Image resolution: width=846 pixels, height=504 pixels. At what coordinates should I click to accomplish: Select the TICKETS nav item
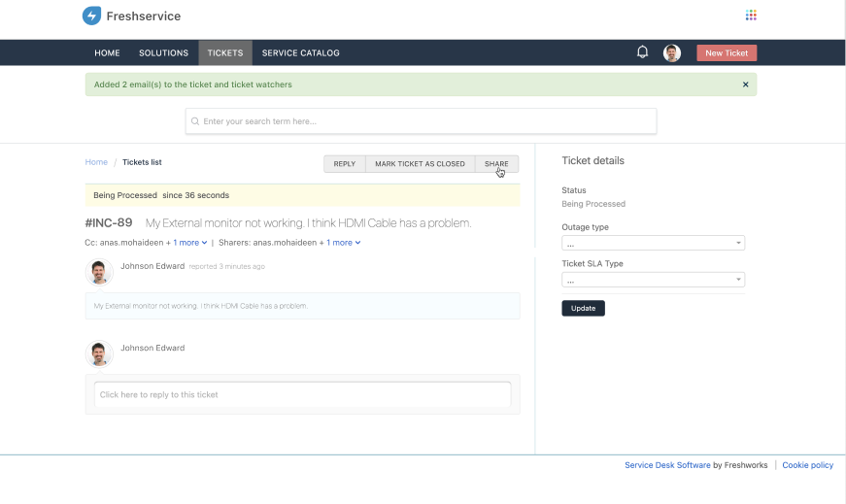[x=225, y=52]
